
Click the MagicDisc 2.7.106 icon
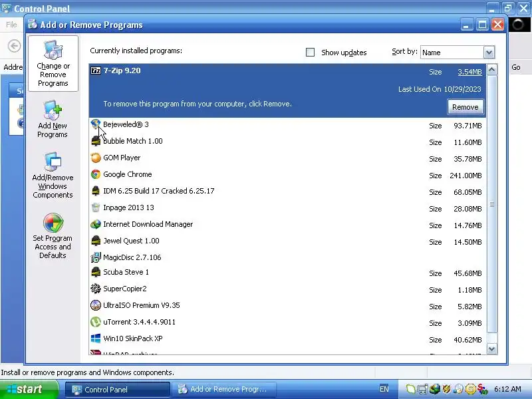tap(96, 257)
